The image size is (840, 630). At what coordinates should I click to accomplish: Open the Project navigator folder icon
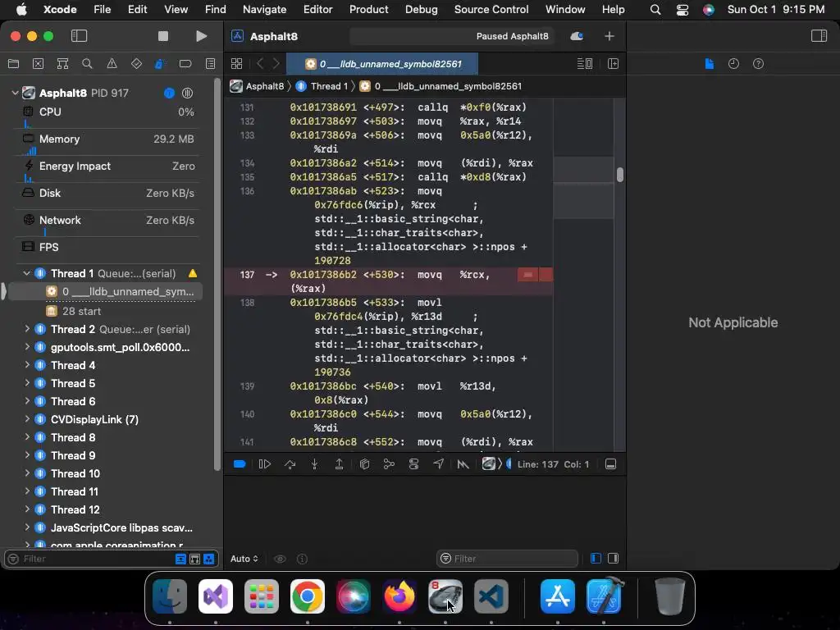tap(13, 64)
